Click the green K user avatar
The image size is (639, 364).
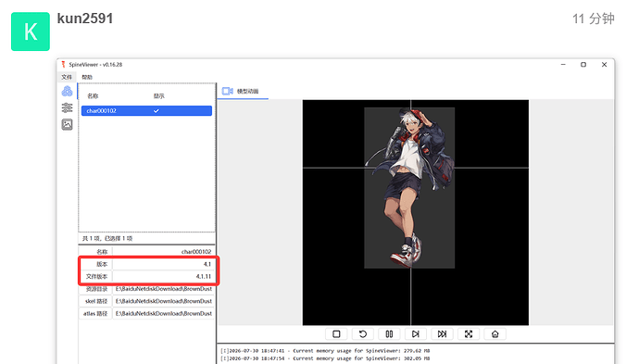click(x=31, y=31)
